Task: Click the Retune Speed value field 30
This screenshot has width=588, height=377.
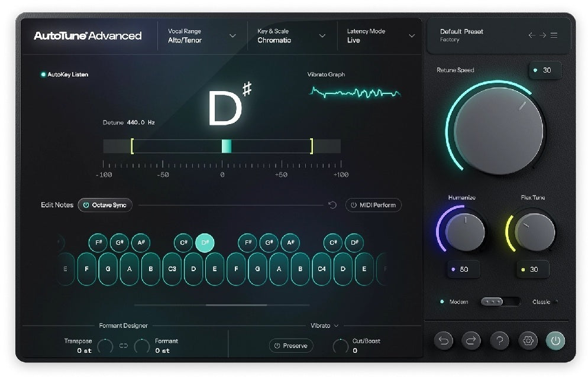Action: click(x=545, y=70)
